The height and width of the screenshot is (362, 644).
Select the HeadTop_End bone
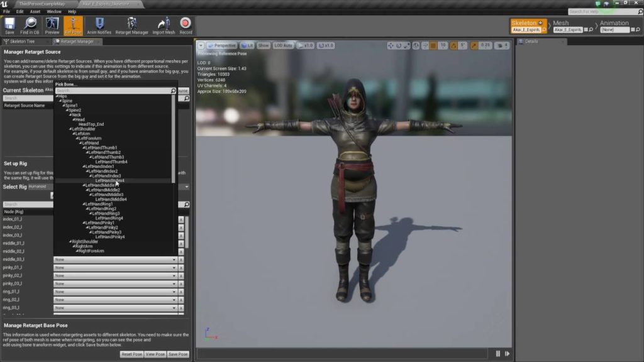(91, 124)
